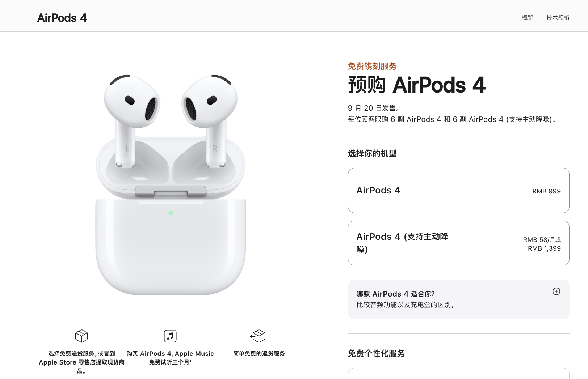Click the AirPods 4 page title
588x379 pixels.
click(x=62, y=18)
